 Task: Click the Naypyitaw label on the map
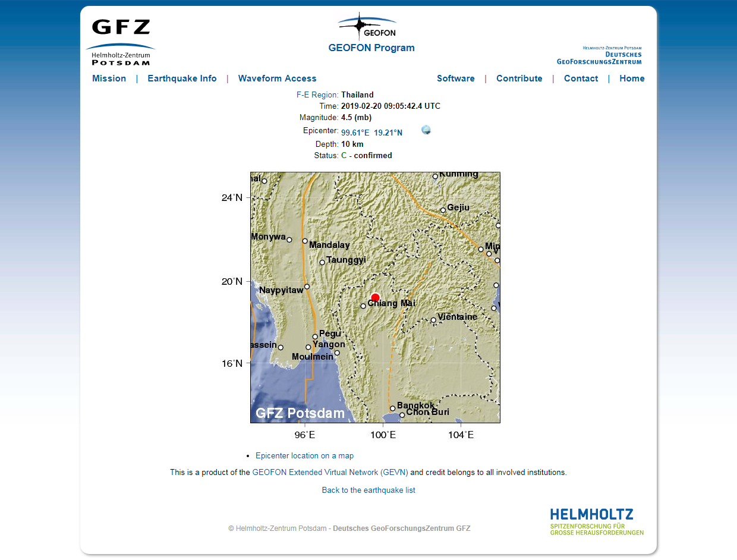point(281,291)
